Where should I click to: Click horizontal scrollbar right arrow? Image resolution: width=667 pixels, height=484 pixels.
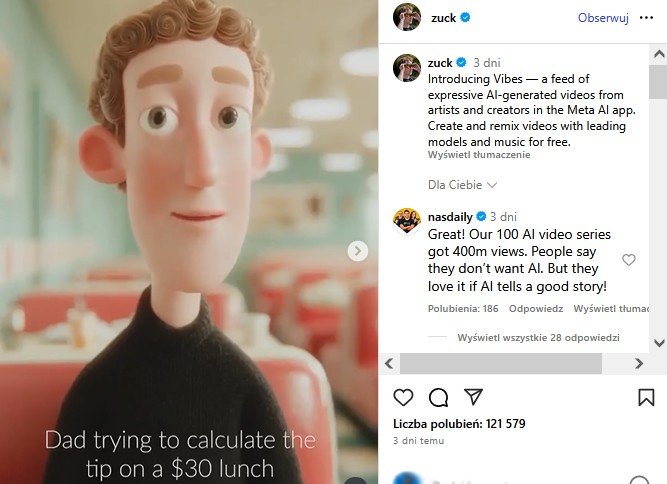[x=638, y=364]
